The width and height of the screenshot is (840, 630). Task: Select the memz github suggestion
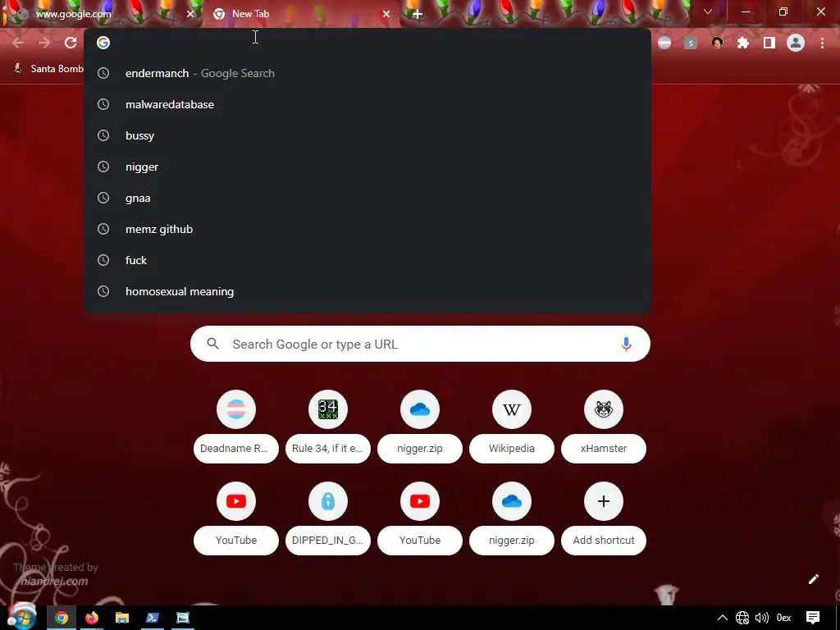coord(367,230)
